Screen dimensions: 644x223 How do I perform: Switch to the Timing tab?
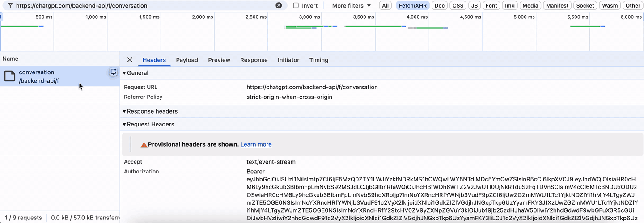tap(318, 60)
